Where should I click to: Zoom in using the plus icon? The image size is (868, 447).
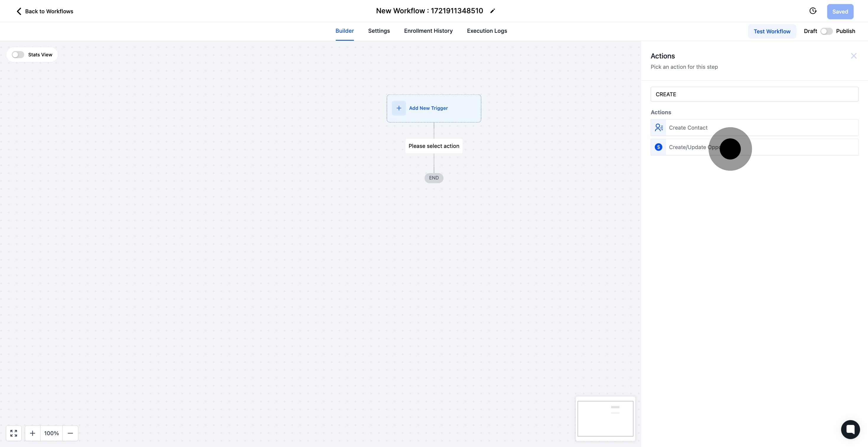point(32,433)
